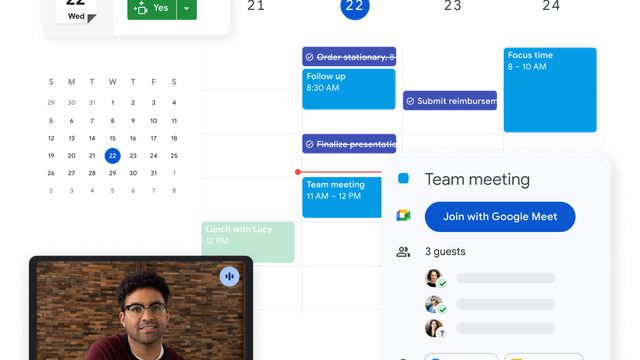Select day 23 in the week header
This screenshot has height=360, width=640.
[453, 6]
